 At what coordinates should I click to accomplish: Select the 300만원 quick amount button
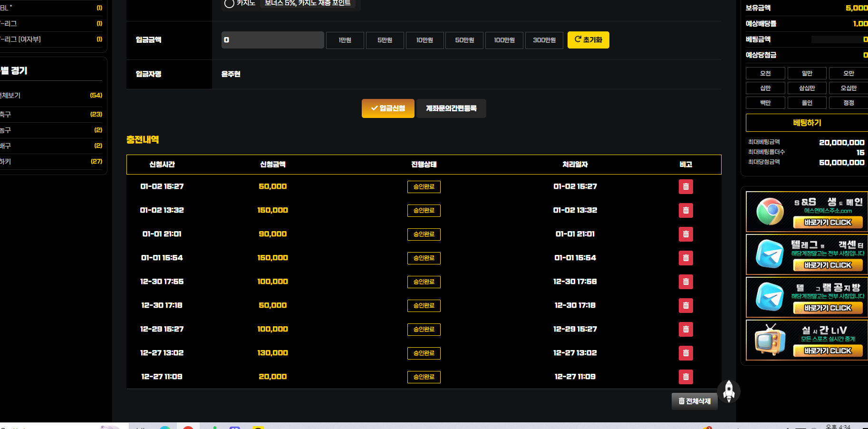click(544, 40)
